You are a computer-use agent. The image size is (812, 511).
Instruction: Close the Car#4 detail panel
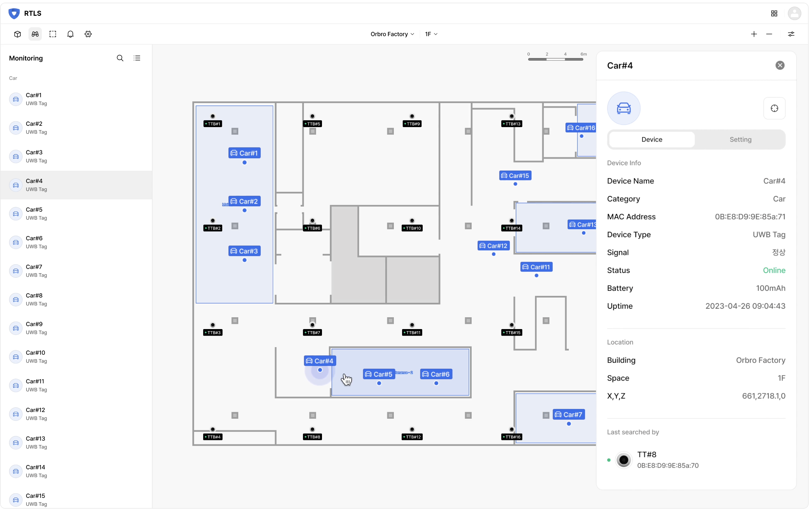pyautogui.click(x=780, y=65)
